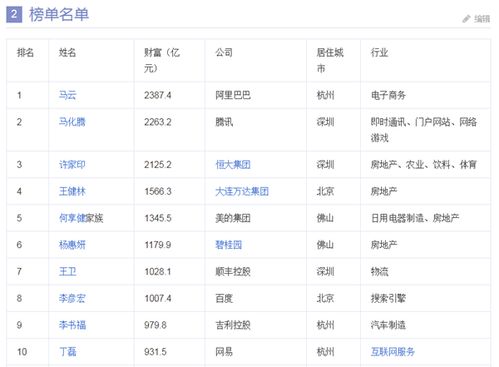Screen dimensions: 499x367
Task: Select the 居住城市 column header
Action: click(330, 60)
